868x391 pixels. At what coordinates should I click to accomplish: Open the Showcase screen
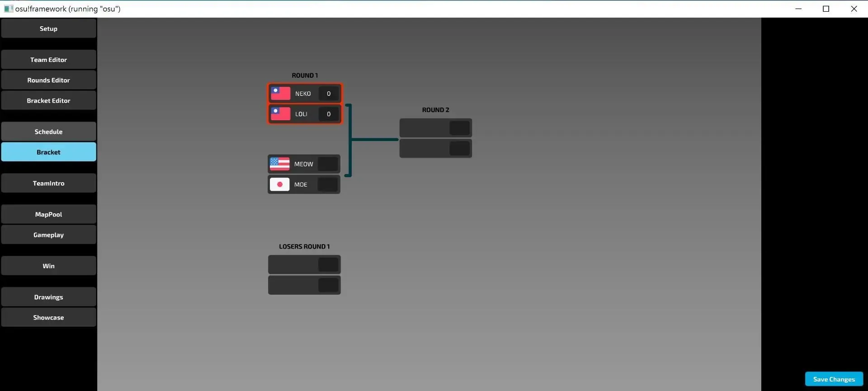[48, 317]
